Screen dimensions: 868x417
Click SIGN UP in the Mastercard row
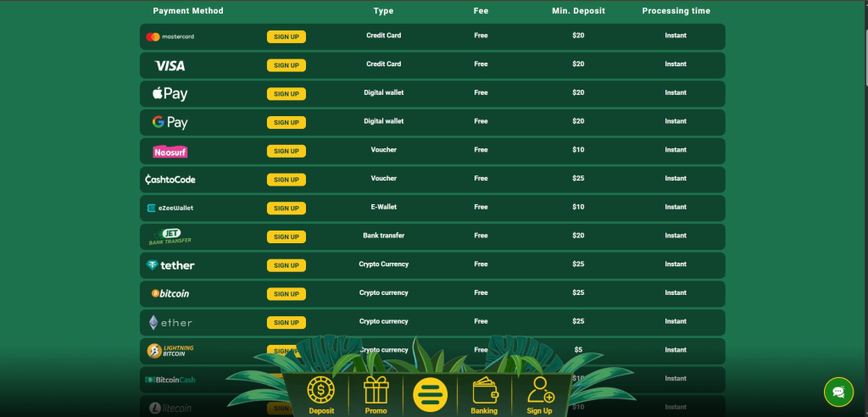[x=287, y=36]
